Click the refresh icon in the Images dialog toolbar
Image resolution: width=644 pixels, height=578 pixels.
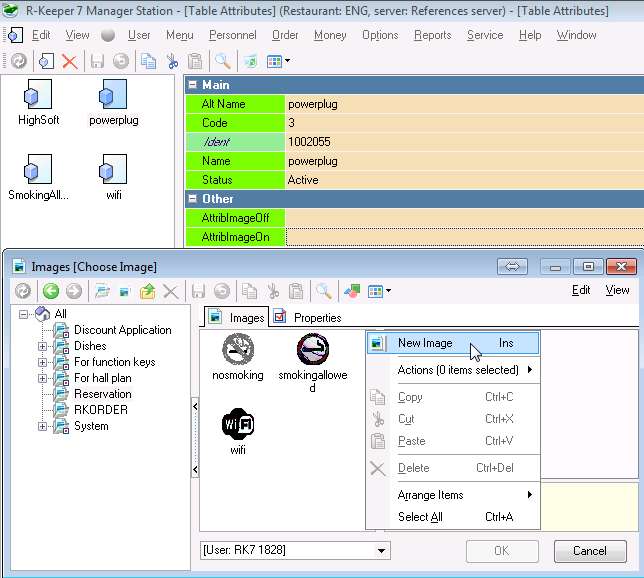pyautogui.click(x=23, y=291)
